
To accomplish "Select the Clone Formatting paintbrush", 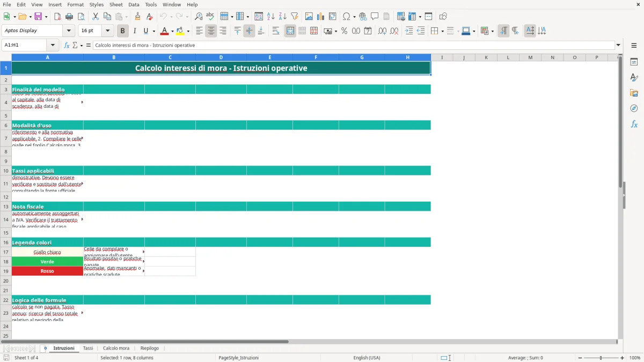I will (137, 17).
